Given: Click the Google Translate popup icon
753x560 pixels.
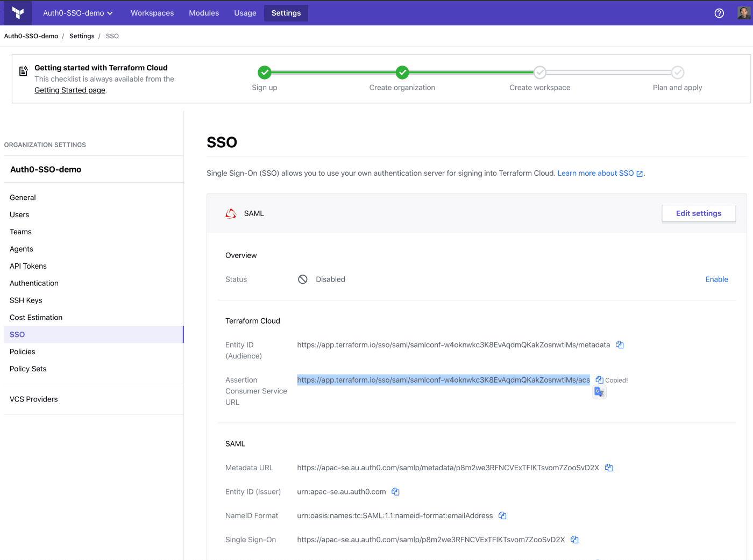Looking at the screenshot, I should pos(599,393).
